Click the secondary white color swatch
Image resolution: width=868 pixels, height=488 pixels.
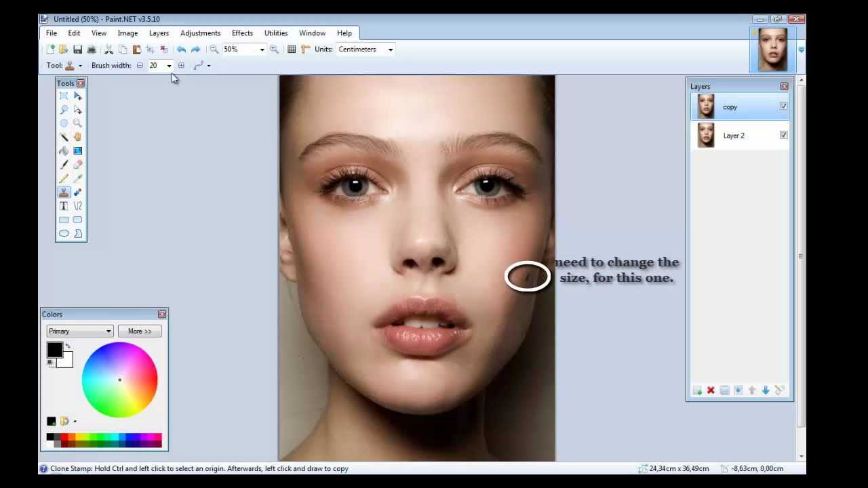(x=66, y=361)
